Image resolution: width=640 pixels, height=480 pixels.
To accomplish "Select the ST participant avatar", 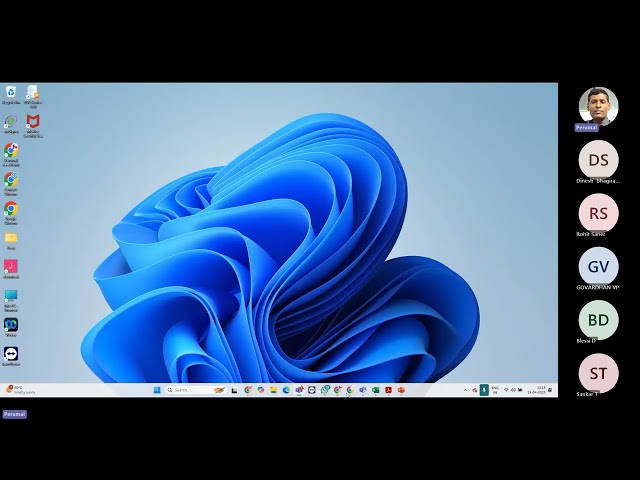I will pyautogui.click(x=598, y=373).
